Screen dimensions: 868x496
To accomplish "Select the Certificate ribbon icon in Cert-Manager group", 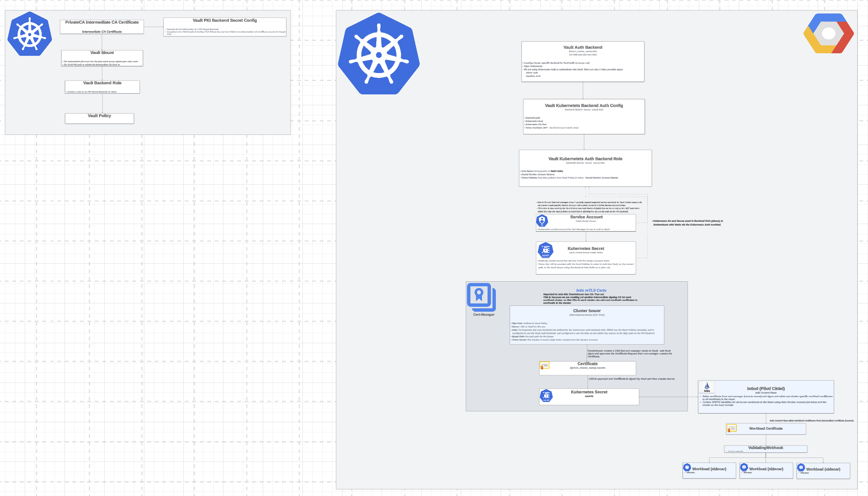I will click(544, 365).
